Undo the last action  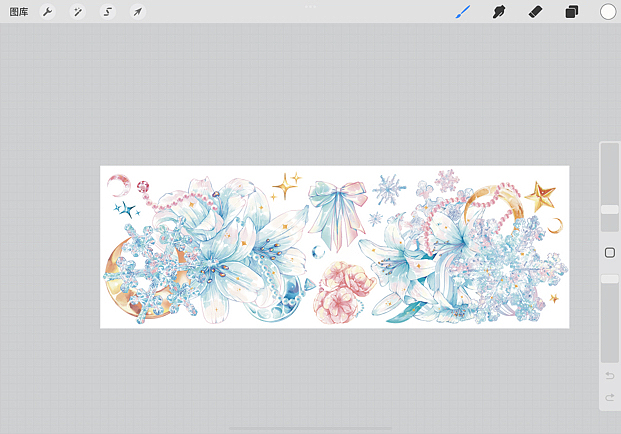pos(610,375)
